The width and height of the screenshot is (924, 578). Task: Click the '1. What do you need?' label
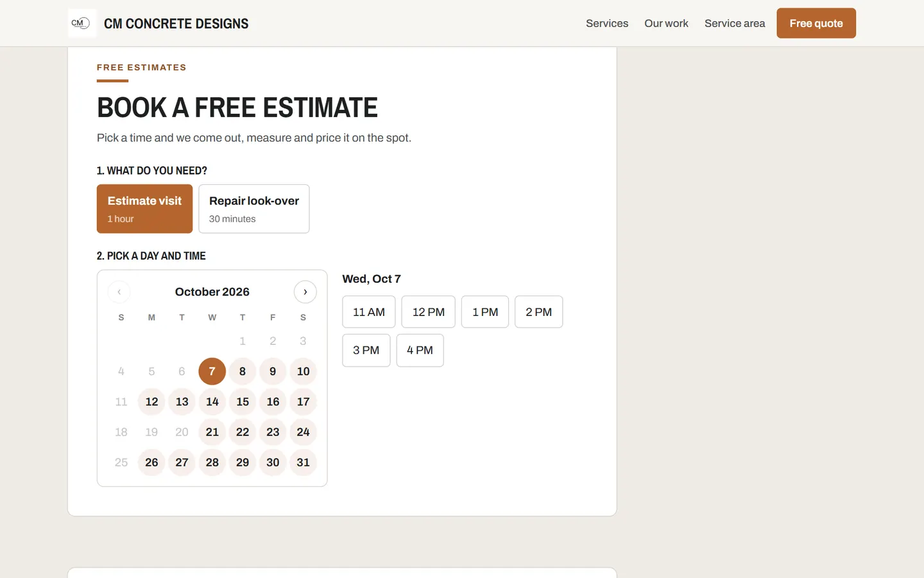coord(152,171)
